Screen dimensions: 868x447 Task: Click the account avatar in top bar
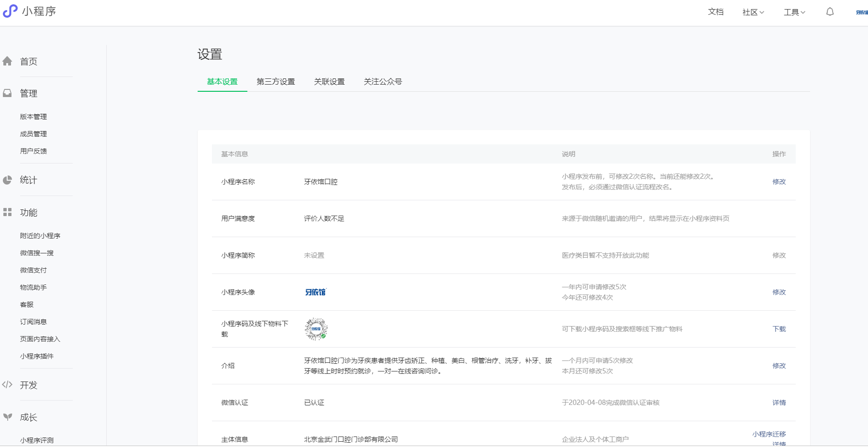point(862,12)
